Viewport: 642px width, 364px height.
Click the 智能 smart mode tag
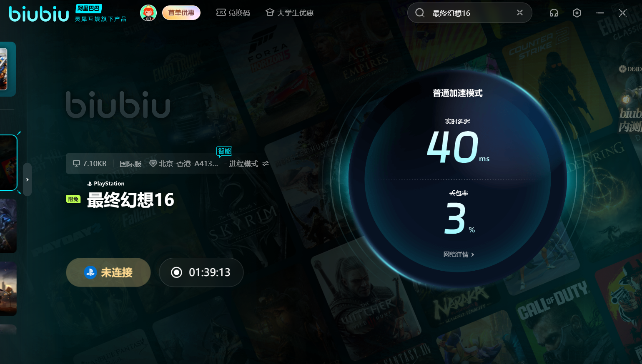(224, 151)
